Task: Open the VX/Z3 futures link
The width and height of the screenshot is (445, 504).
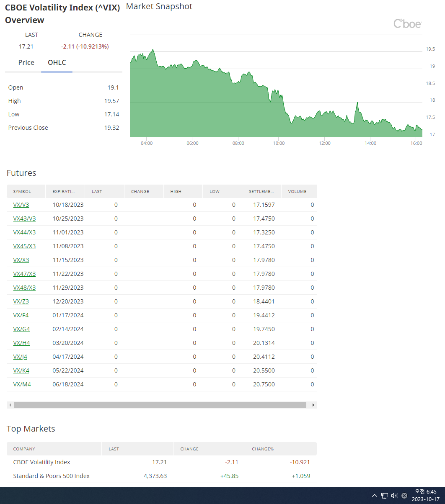Action: (x=21, y=302)
